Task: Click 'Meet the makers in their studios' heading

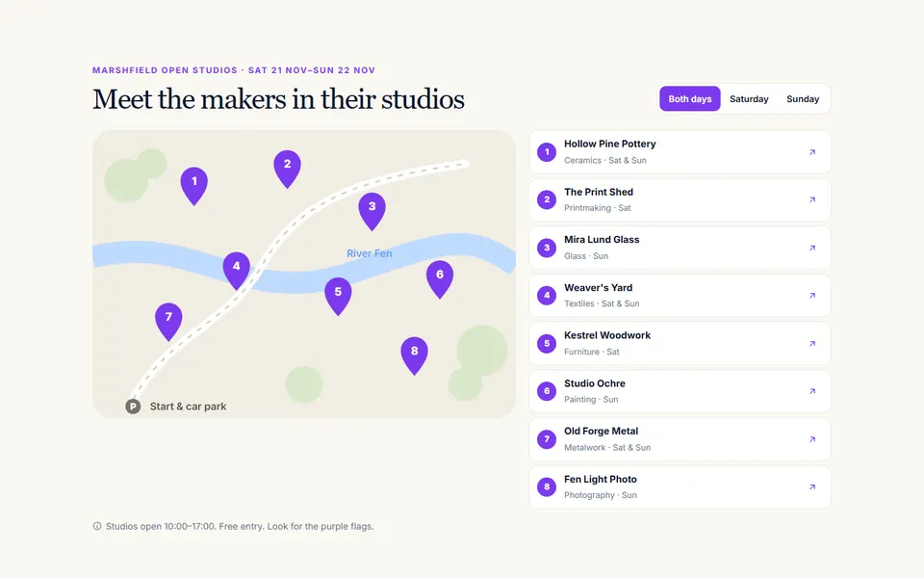Action: 279,99
